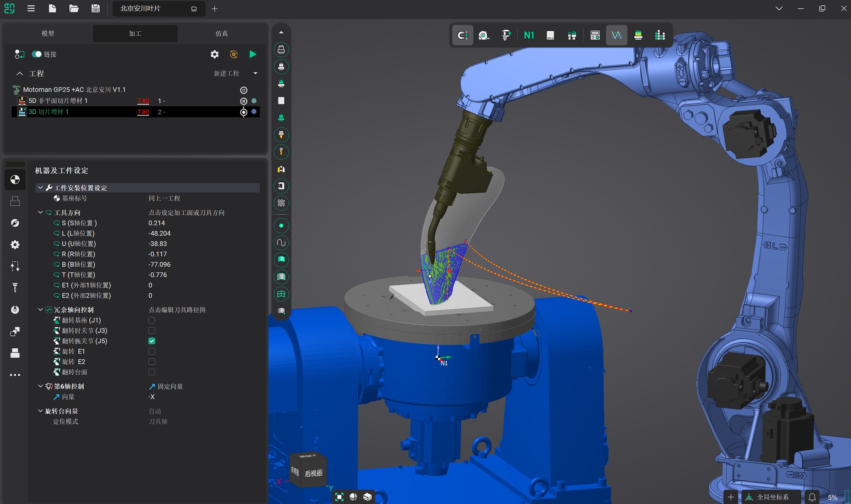Open the compass sidebar icon

click(15, 223)
